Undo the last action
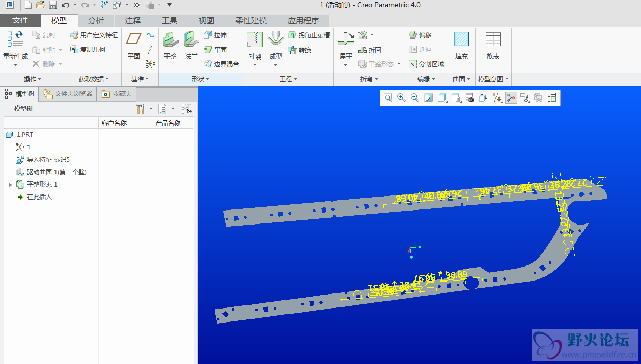This screenshot has height=364, width=641. pyautogui.click(x=65, y=5)
